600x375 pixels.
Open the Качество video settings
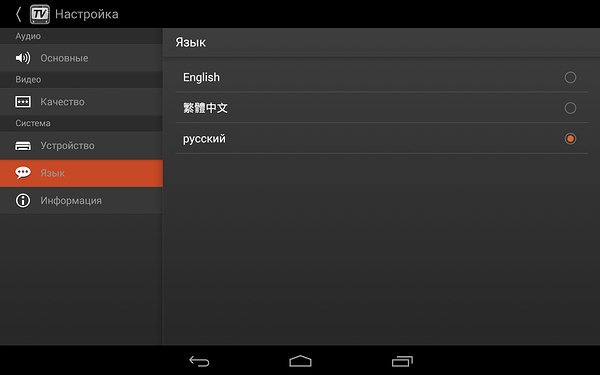point(81,102)
